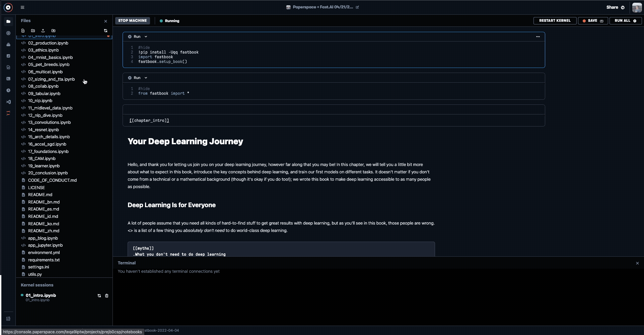Image resolution: width=644 pixels, height=335 pixels.
Task: Open 08_collab.ipynb
Action: pyautogui.click(x=43, y=86)
